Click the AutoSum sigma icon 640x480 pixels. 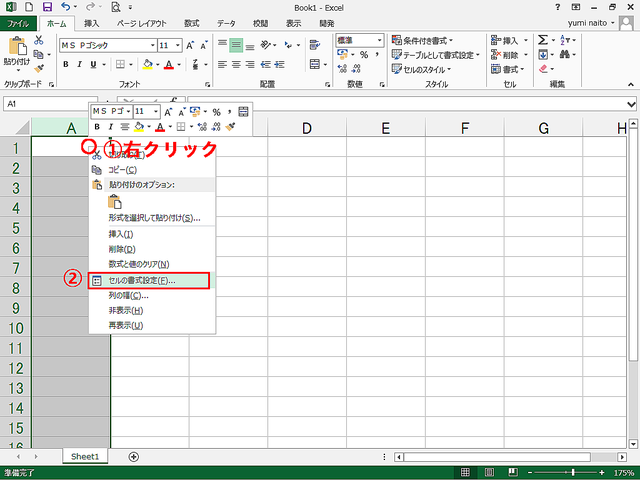(543, 40)
